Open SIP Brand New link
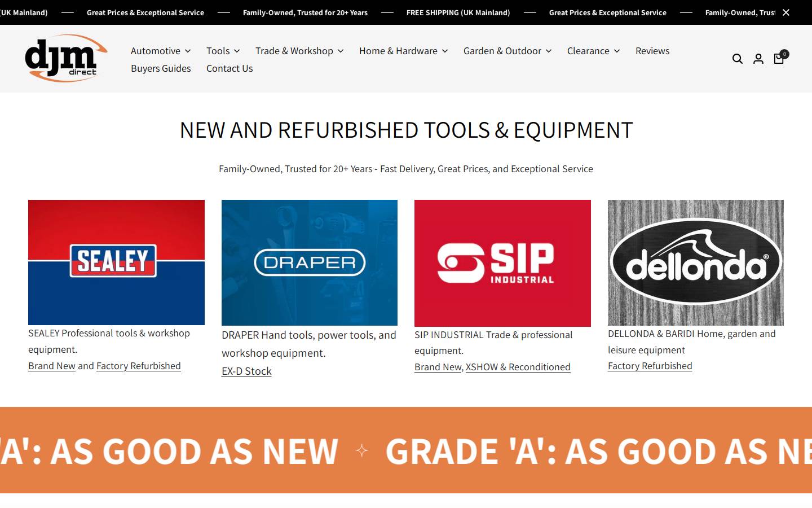 (438, 367)
